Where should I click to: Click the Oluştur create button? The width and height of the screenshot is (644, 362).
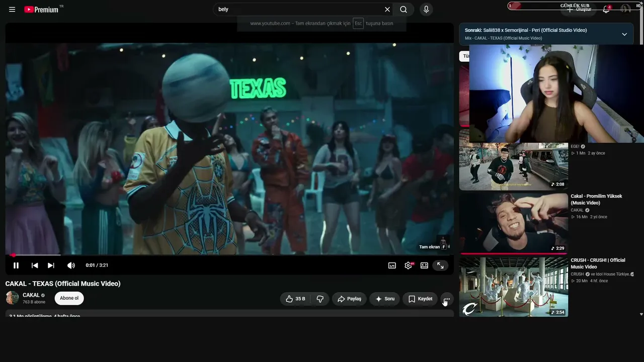click(x=579, y=10)
